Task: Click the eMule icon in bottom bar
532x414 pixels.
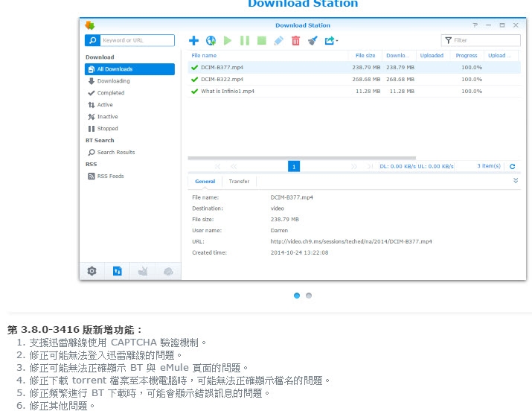Action: click(x=143, y=271)
